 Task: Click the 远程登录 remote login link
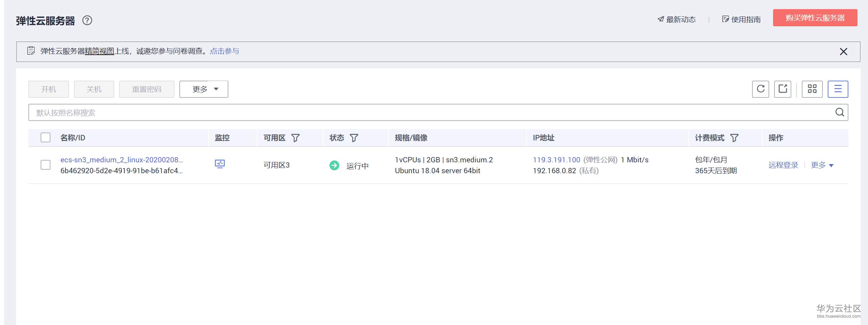(x=783, y=165)
